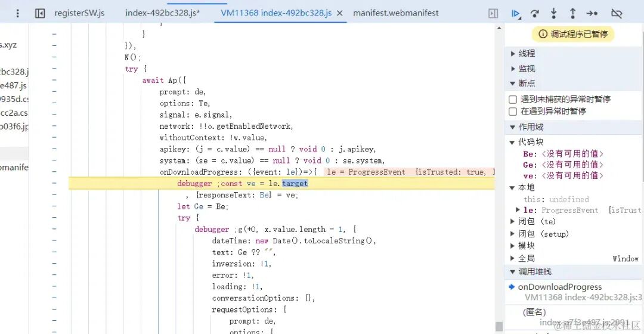The image size is (644, 334).
Task: Expand the 模块 module scope
Action: coord(512,246)
